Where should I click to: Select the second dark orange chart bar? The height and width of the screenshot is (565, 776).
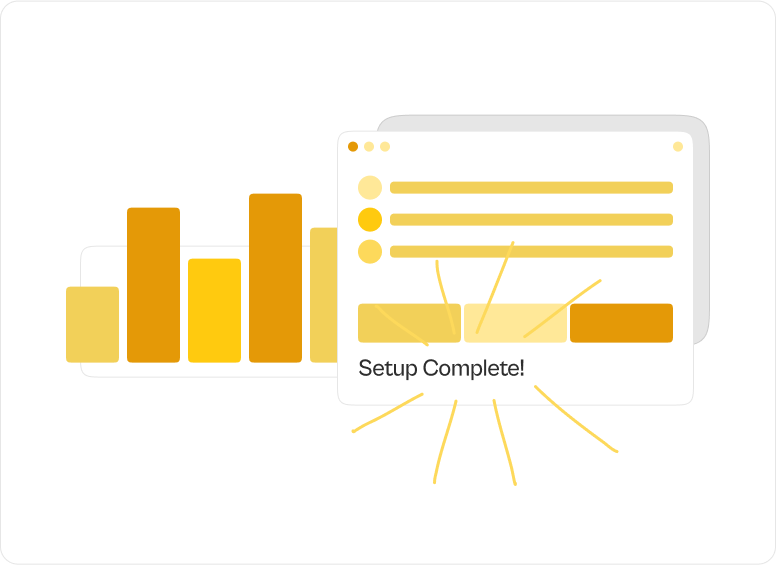pos(153,285)
